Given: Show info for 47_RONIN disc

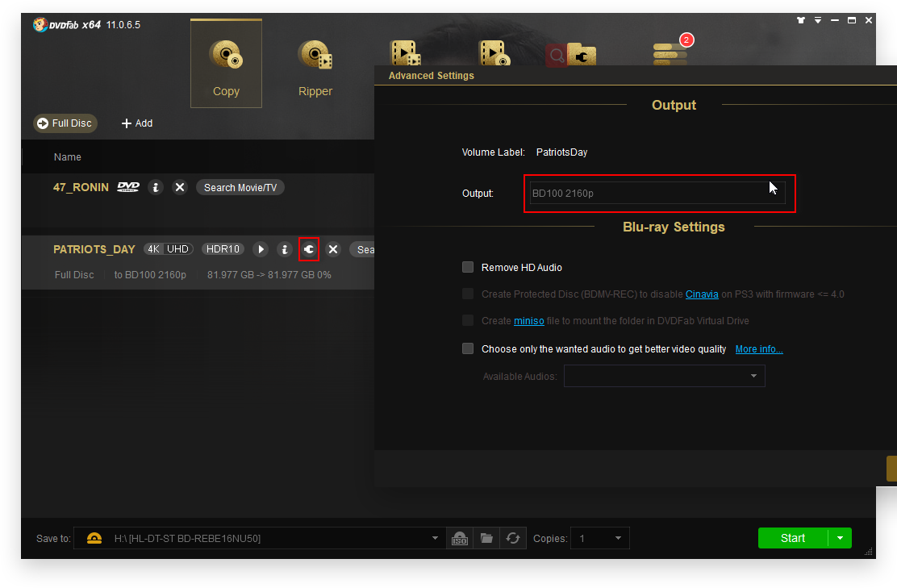Looking at the screenshot, I should (156, 188).
